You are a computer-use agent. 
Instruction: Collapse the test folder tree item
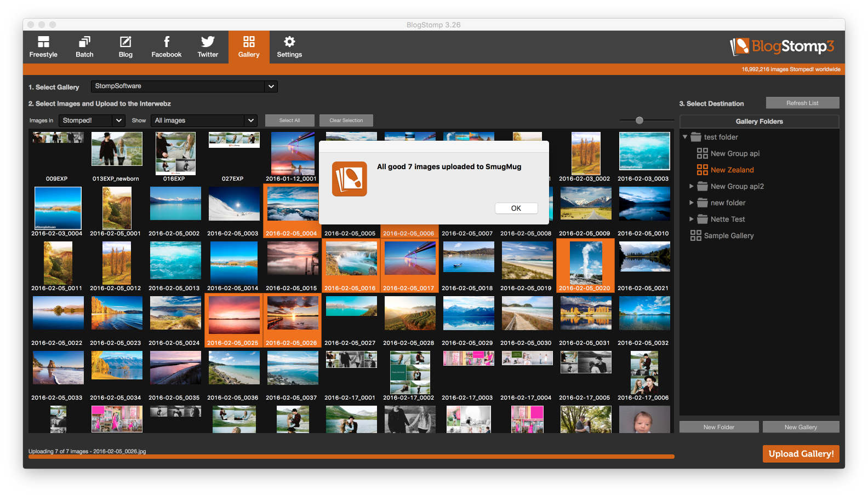point(685,137)
